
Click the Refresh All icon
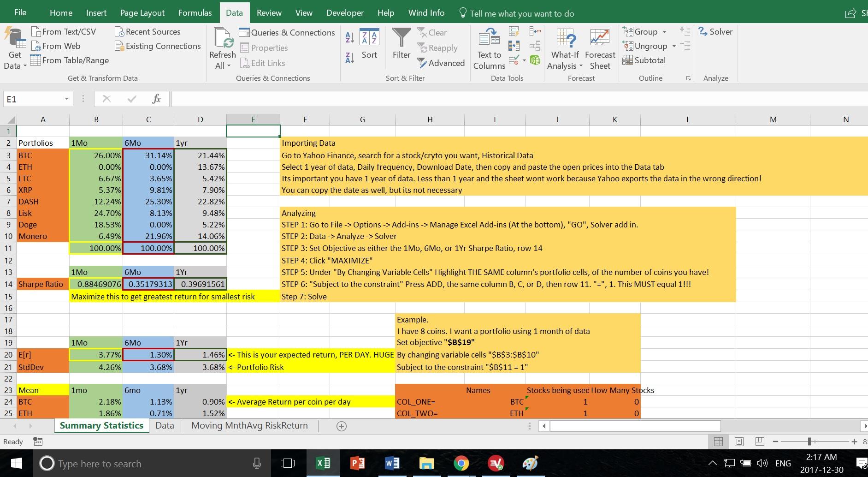[223, 38]
